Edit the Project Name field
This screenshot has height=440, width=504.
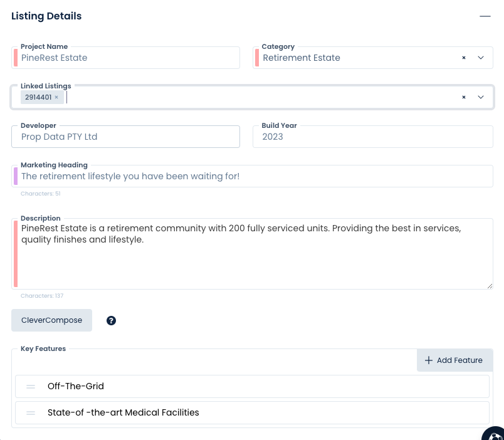click(125, 58)
